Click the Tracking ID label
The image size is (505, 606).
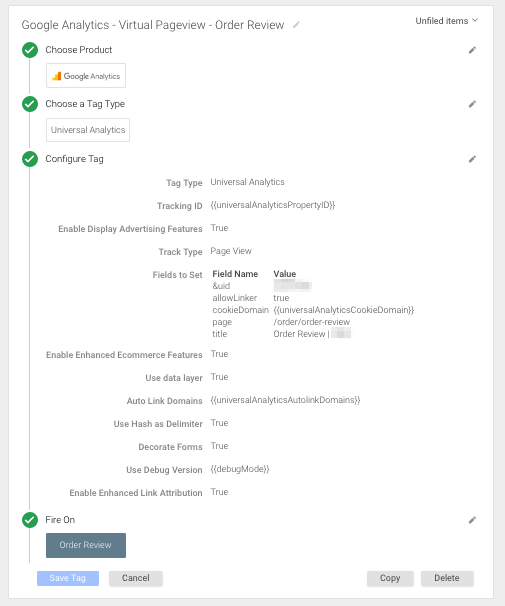tap(180, 206)
